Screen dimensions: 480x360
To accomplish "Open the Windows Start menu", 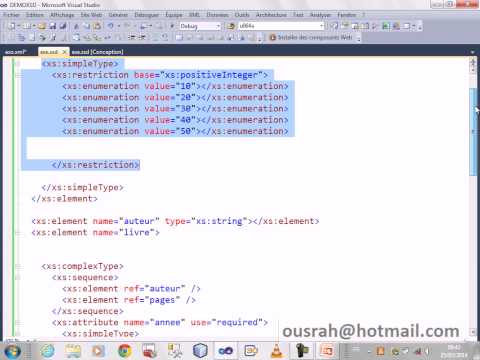I will coord(13,351).
